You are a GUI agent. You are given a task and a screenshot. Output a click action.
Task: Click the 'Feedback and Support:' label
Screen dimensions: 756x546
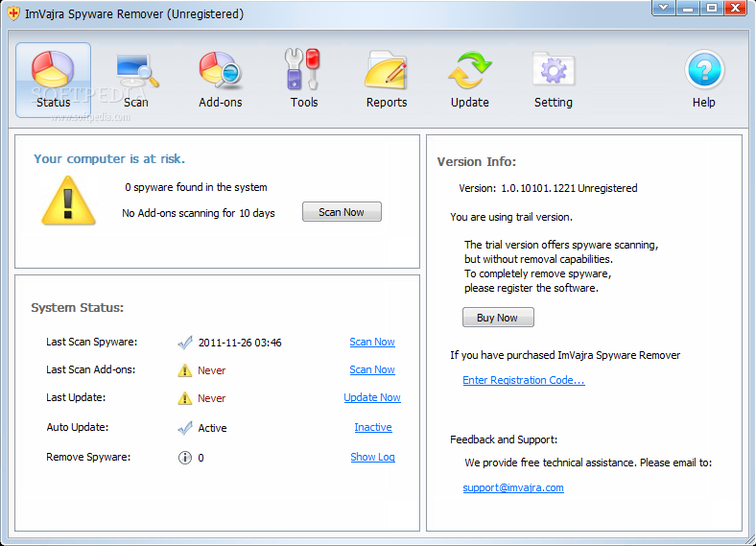click(x=504, y=439)
